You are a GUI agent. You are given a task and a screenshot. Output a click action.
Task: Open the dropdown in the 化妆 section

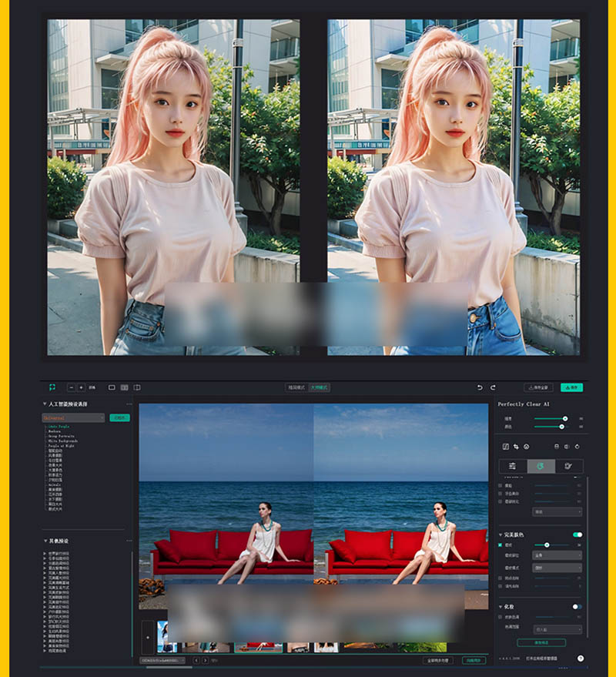click(557, 629)
